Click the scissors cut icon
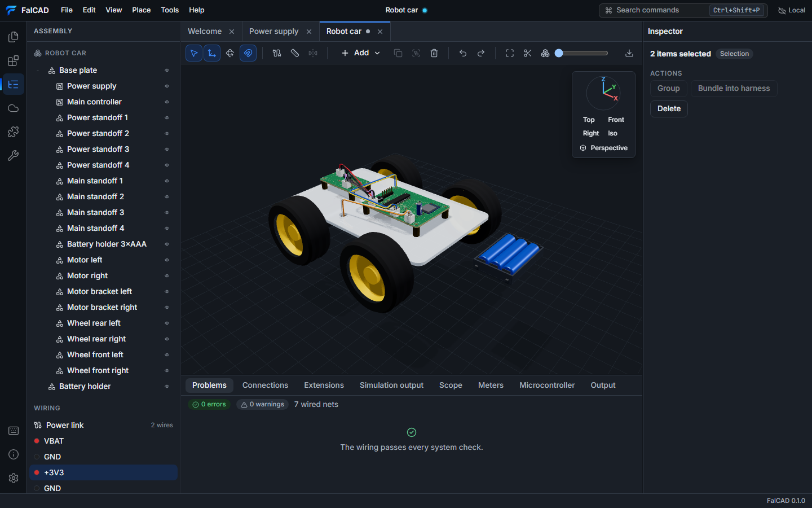Viewport: 812px width, 508px height. click(528, 53)
